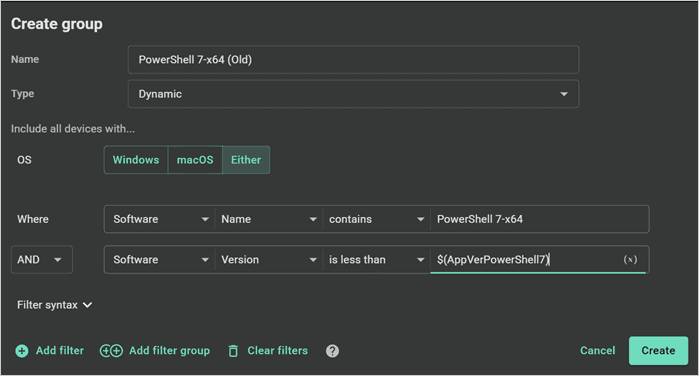Click the Create button

658,351
